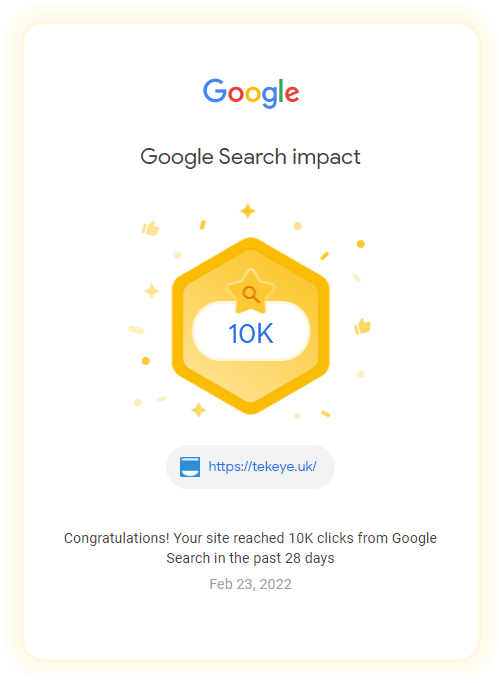Click the sparkle star below the badge
Viewport: 499px width, 683px height.
[x=199, y=410]
